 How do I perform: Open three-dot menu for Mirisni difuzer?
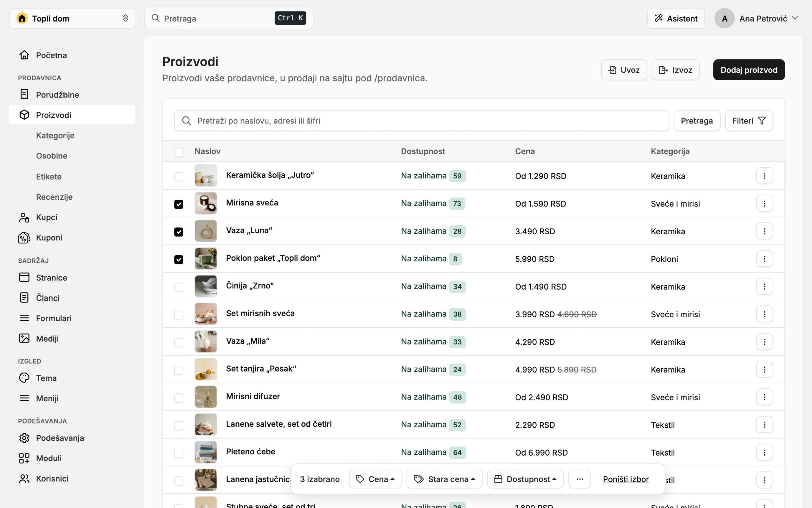coord(764,397)
